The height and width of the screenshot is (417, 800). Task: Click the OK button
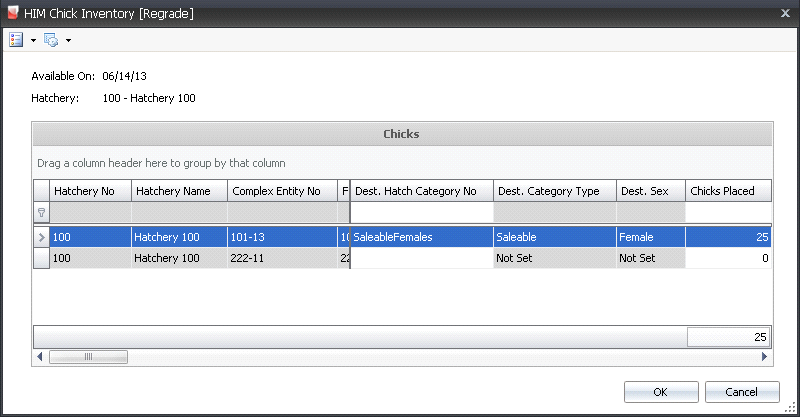point(661,392)
